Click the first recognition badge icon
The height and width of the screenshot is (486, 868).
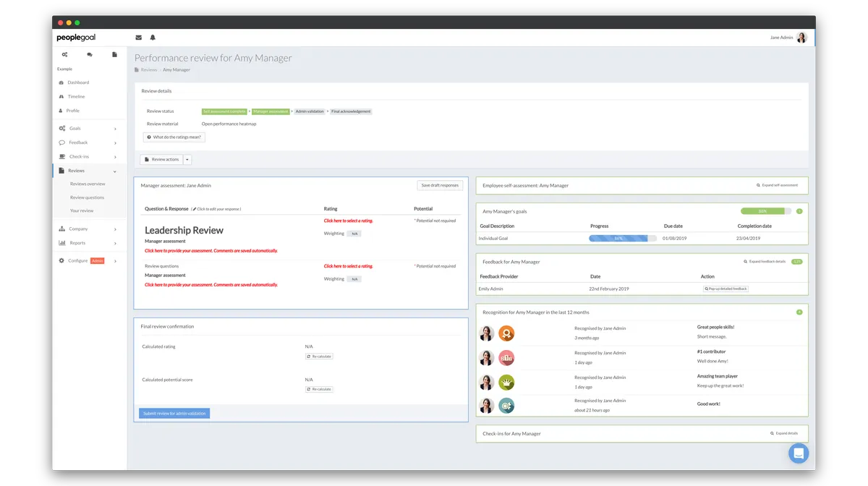506,333
